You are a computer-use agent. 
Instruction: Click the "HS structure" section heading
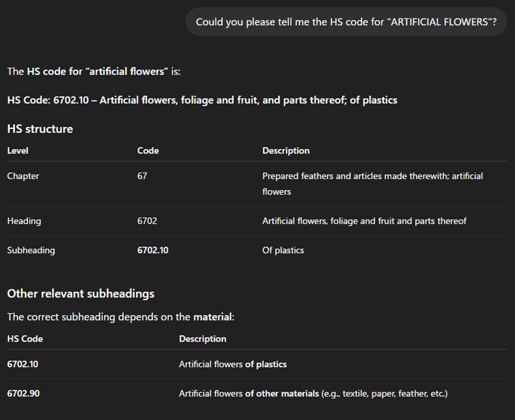tap(40, 129)
